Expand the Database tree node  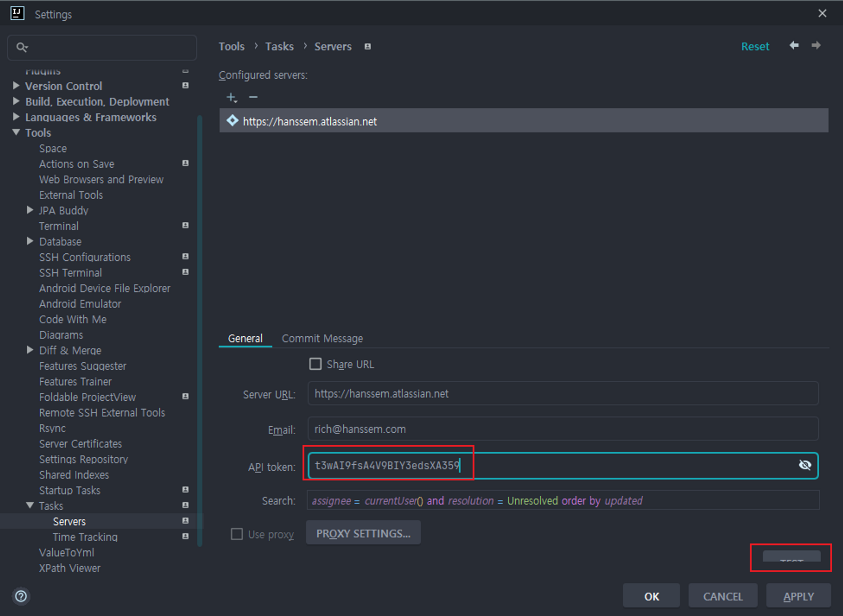coord(30,241)
